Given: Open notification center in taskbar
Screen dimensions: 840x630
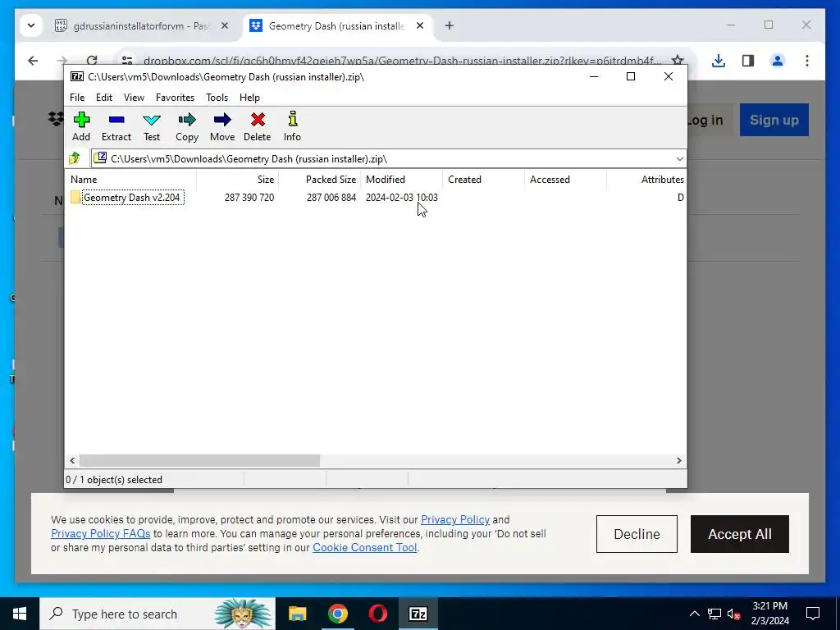Looking at the screenshot, I should [x=813, y=614].
